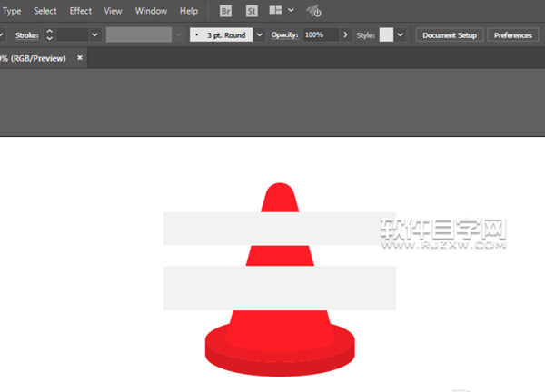The width and height of the screenshot is (545, 392).
Task: Open the Select menu
Action: [x=45, y=12]
